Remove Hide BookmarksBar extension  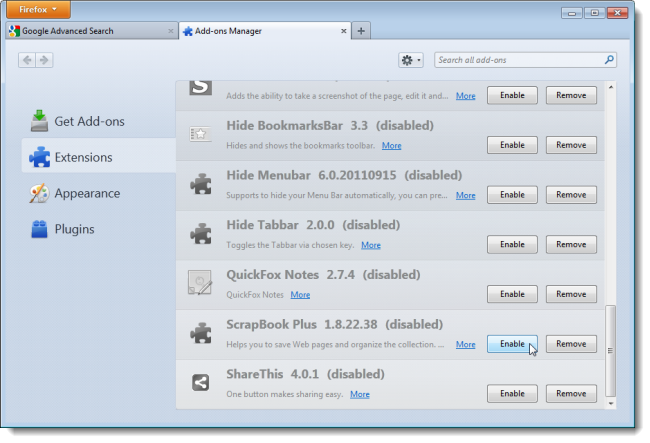pyautogui.click(x=571, y=145)
